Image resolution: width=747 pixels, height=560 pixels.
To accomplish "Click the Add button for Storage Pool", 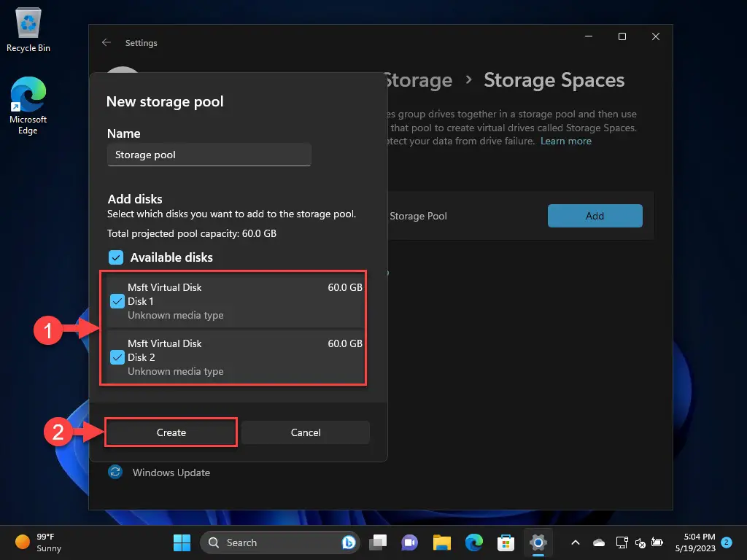I will (595, 216).
